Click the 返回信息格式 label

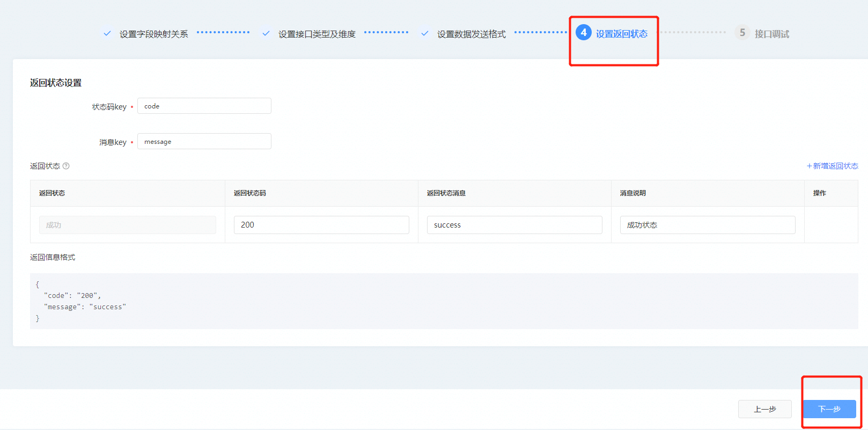click(x=53, y=257)
